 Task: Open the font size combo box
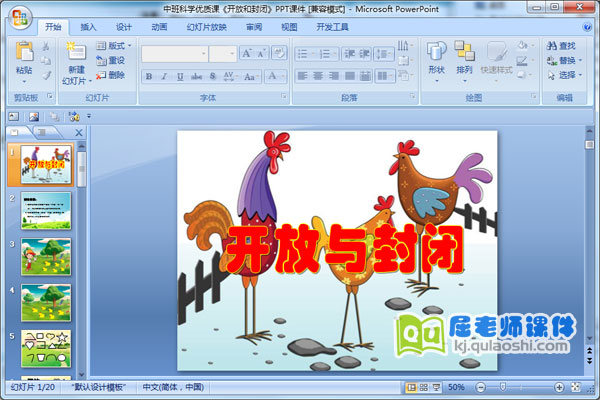click(223, 54)
